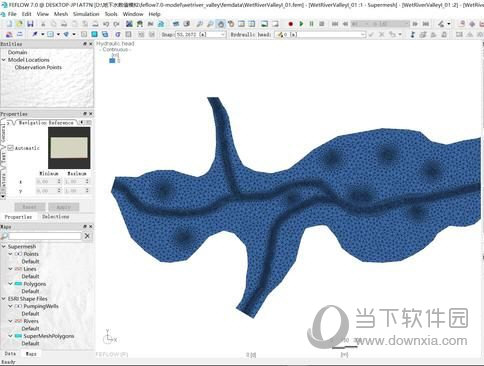
Task: Start the simulation with green play icon
Action: (301, 24)
